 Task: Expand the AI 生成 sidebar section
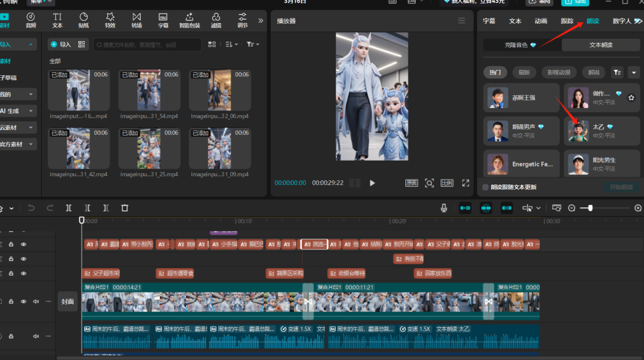pos(18,111)
